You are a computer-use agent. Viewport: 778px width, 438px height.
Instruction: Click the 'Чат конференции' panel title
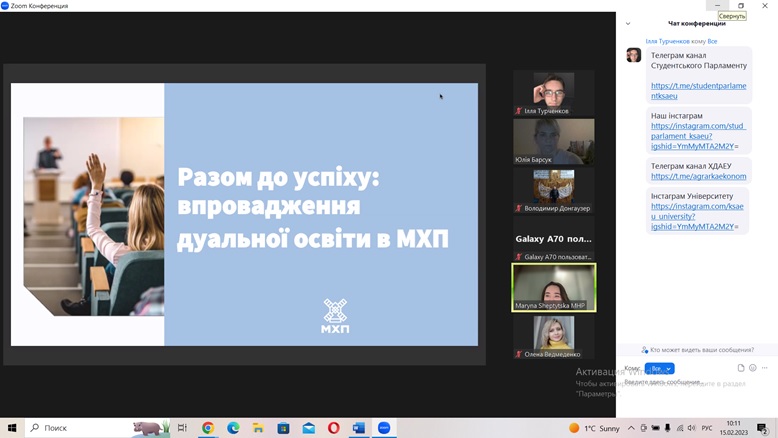tap(697, 23)
